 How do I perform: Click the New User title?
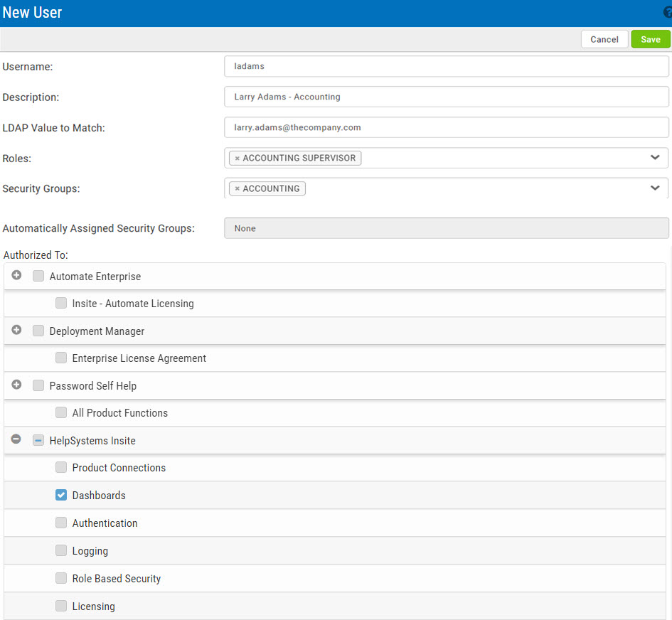click(32, 12)
